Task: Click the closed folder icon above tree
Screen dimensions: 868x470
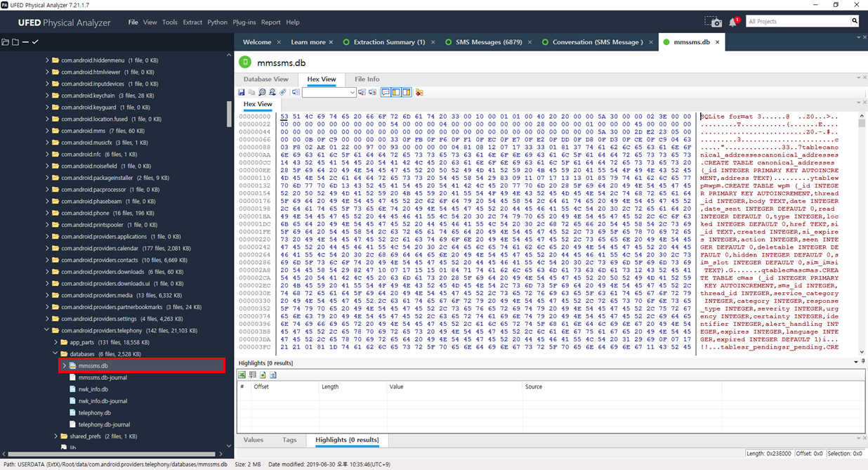Action: tap(15, 42)
